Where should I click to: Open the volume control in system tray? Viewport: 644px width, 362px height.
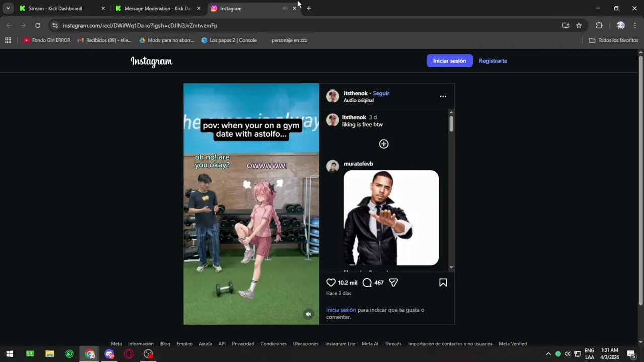point(568,354)
